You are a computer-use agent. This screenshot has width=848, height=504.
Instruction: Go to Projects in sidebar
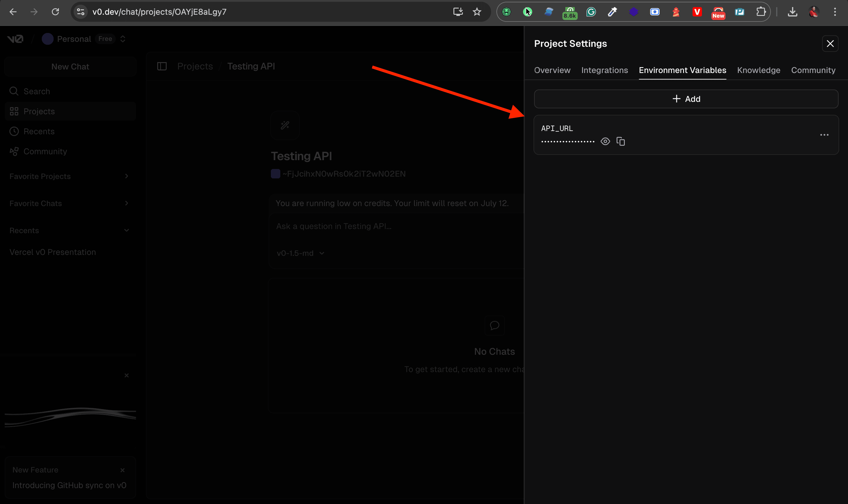click(x=70, y=111)
